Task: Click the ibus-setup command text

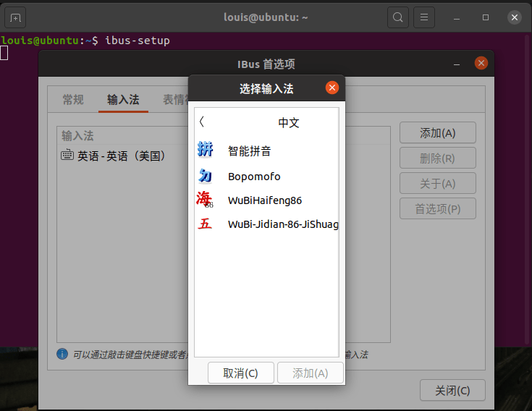Action: (138, 41)
